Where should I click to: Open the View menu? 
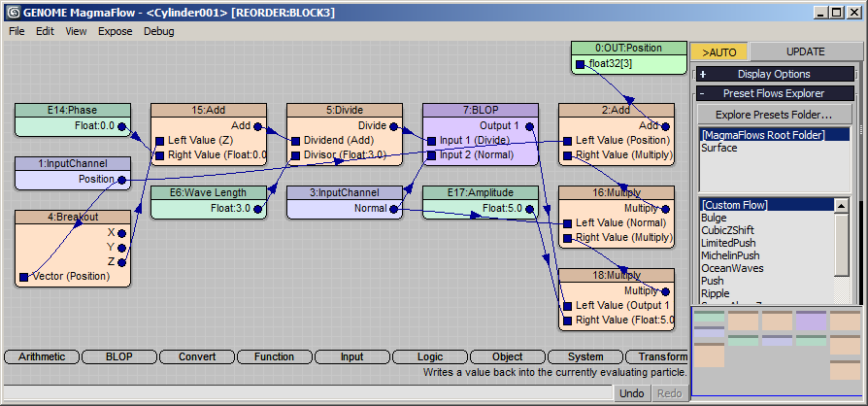(76, 32)
